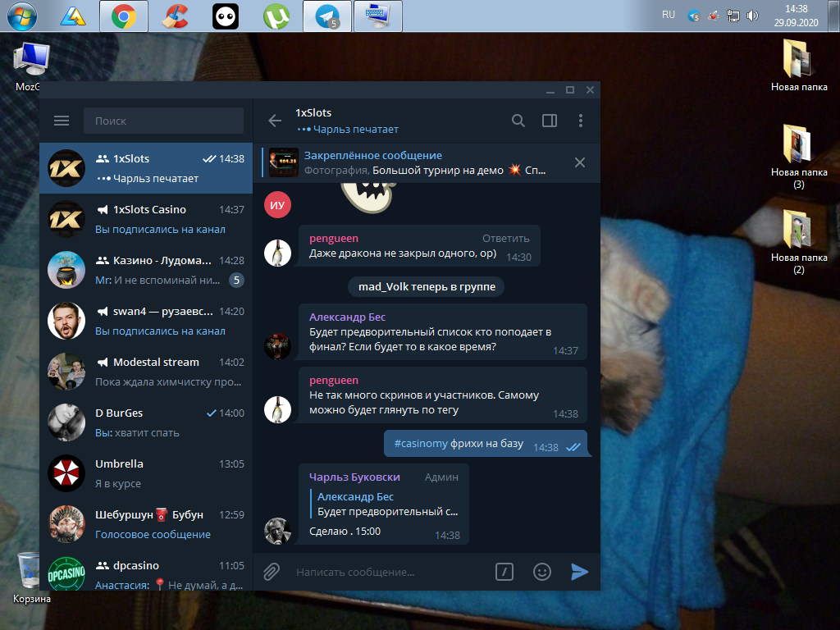Viewport: 840px width, 630px height.
Task: Open the Шебуршун Бубун chat
Action: (146, 524)
